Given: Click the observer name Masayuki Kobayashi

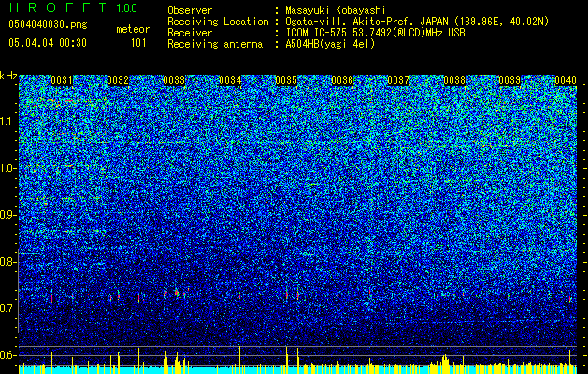Looking at the screenshot, I should [x=335, y=10].
